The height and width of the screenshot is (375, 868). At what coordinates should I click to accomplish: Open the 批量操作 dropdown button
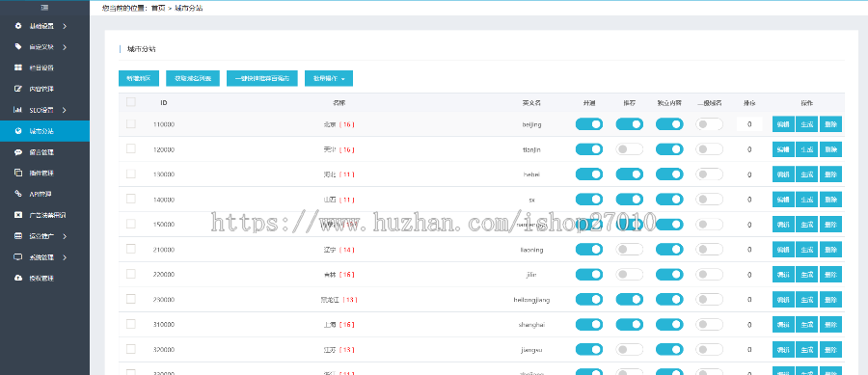(329, 78)
